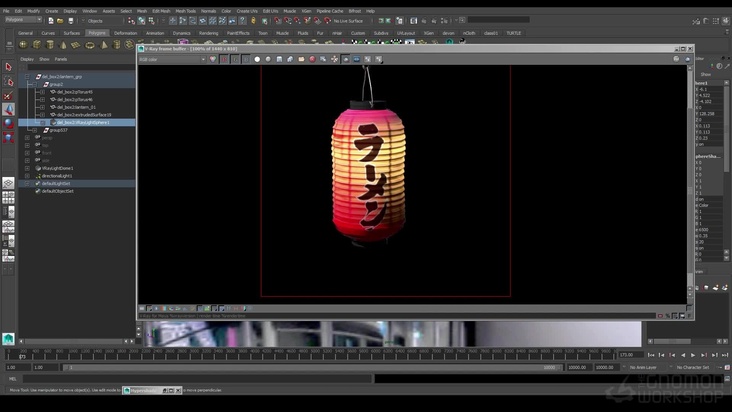Click the play forward button on the timeline
This screenshot has width=732, height=412.
(693, 355)
